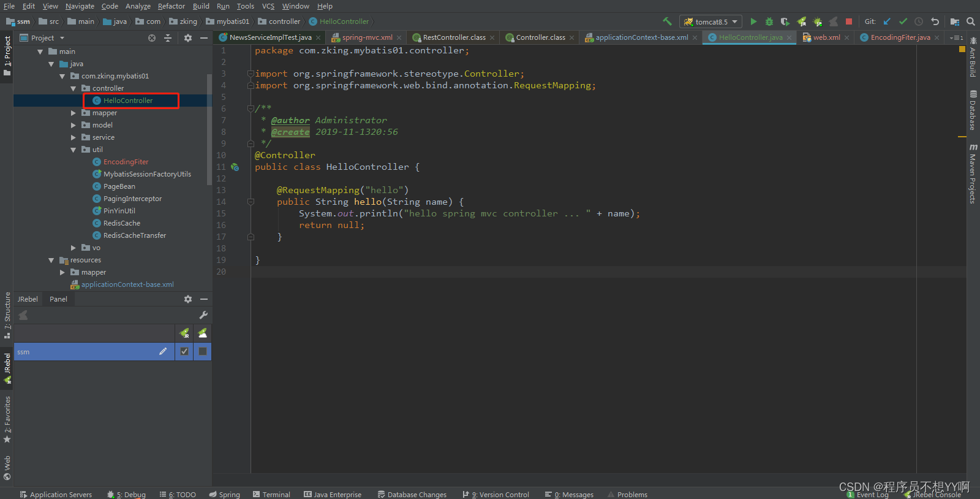The image size is (980, 499).
Task: Open the 6: TODO tool window
Action: [178, 494]
